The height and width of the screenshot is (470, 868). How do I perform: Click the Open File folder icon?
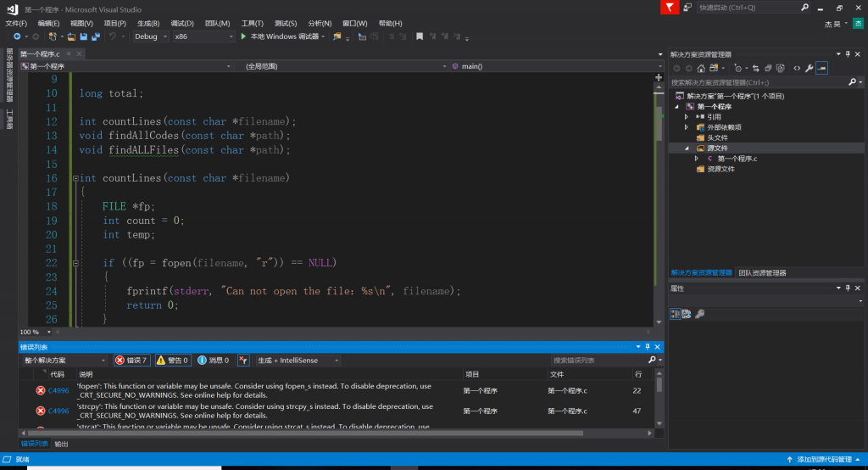tap(71, 36)
